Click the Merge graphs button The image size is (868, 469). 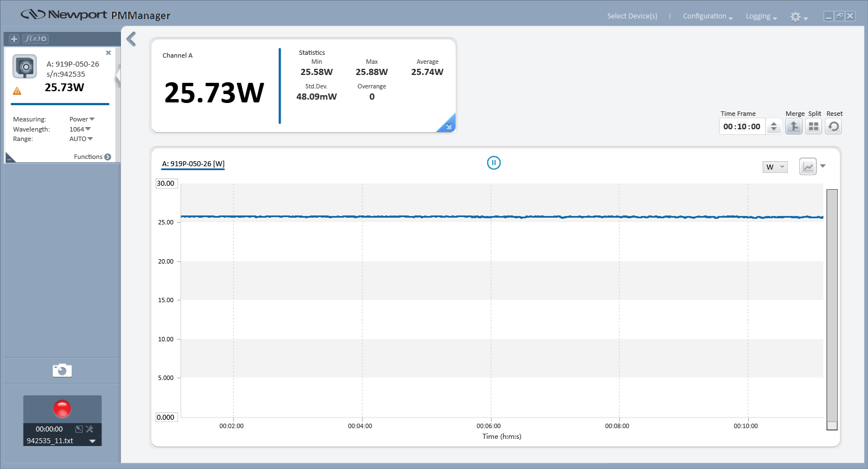click(x=794, y=126)
